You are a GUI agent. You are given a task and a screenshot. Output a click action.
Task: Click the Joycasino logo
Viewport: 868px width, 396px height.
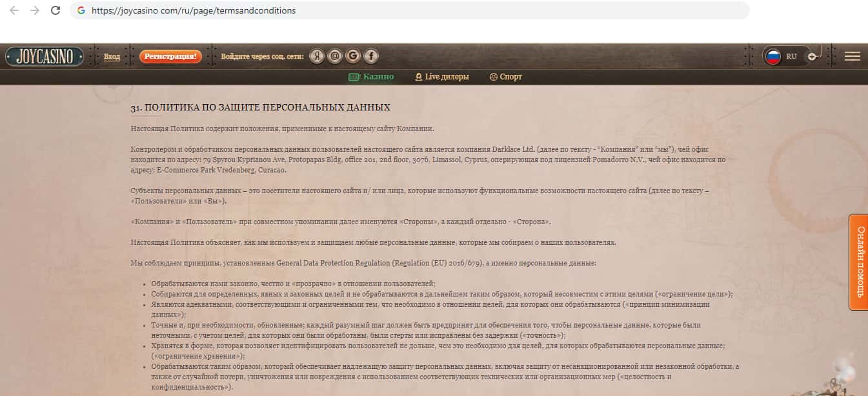click(x=45, y=56)
